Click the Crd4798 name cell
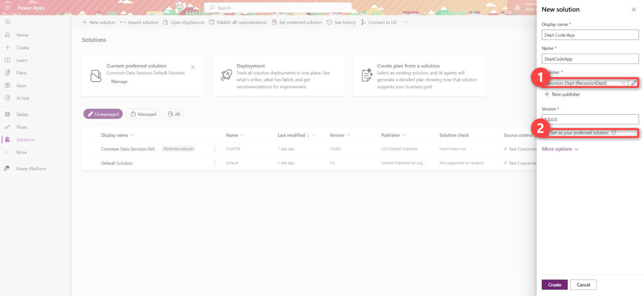This screenshot has width=644, height=296. [233, 149]
